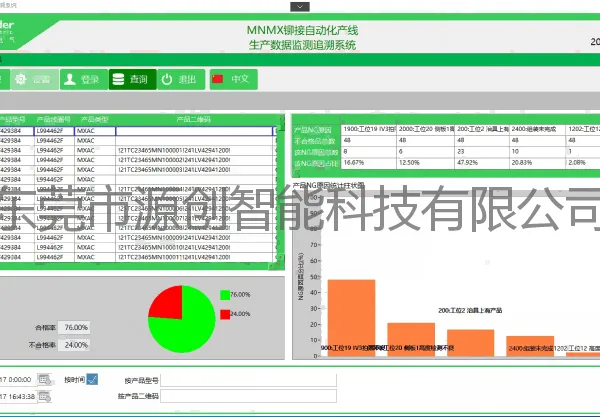This screenshot has width=600, height=417.
Task: Click the vertical scrollbar of product table
Action: coord(280,193)
